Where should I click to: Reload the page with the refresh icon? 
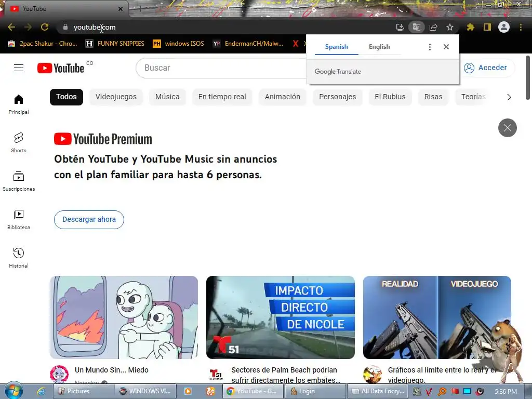coord(45,27)
